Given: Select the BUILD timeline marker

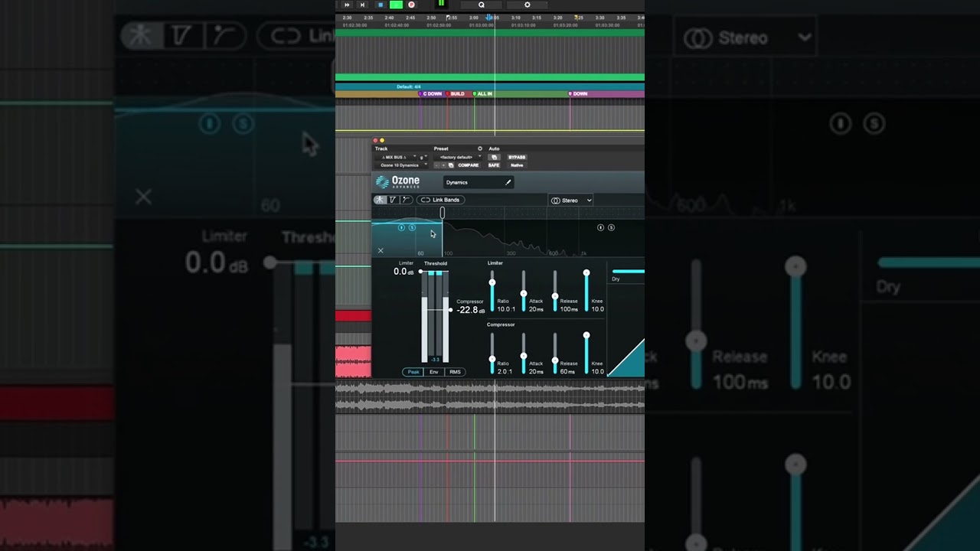Looking at the screenshot, I should pos(456,93).
